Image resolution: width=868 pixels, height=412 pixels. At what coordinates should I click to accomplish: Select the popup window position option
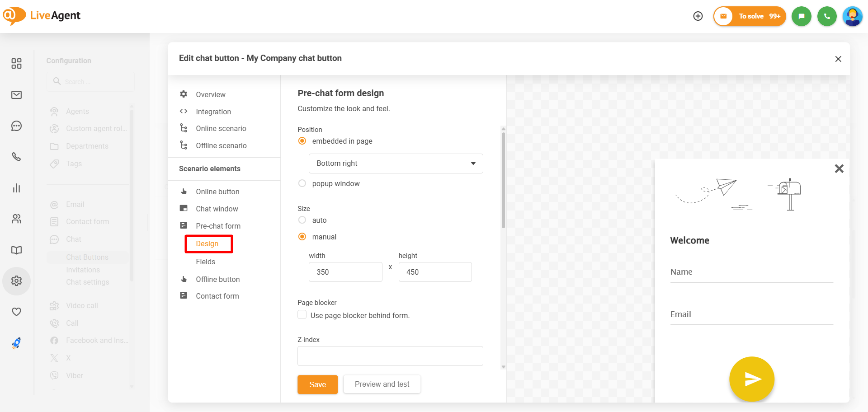pyautogui.click(x=302, y=183)
